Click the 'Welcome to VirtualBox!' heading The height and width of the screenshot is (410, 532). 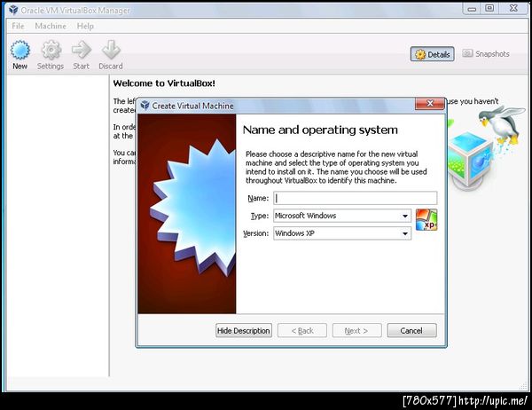point(164,83)
